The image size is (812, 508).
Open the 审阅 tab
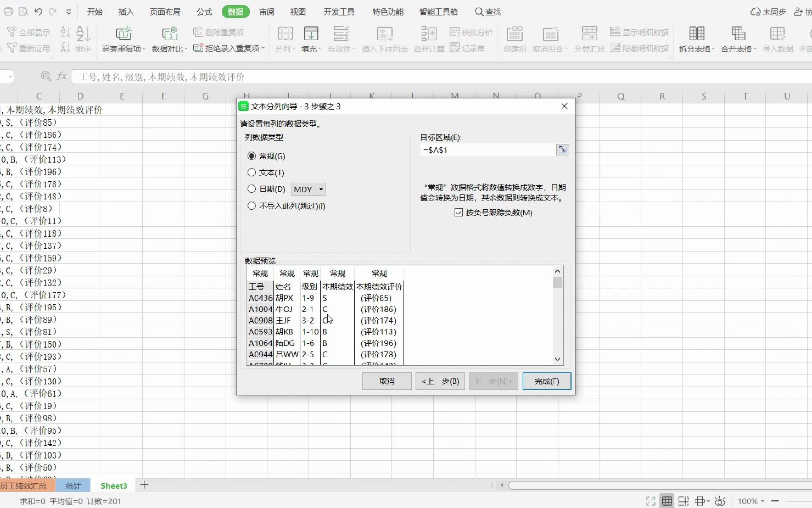click(x=267, y=12)
